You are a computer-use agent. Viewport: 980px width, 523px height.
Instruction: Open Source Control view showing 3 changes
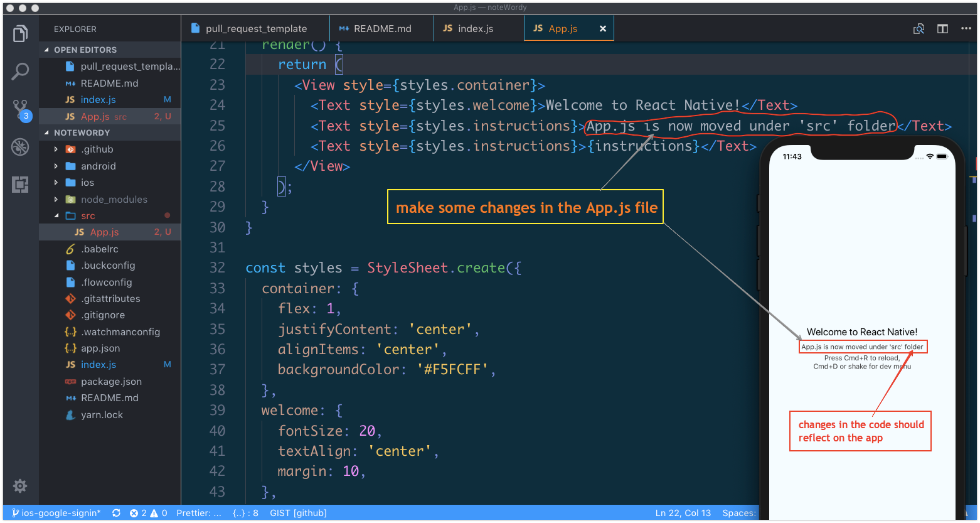click(x=19, y=107)
